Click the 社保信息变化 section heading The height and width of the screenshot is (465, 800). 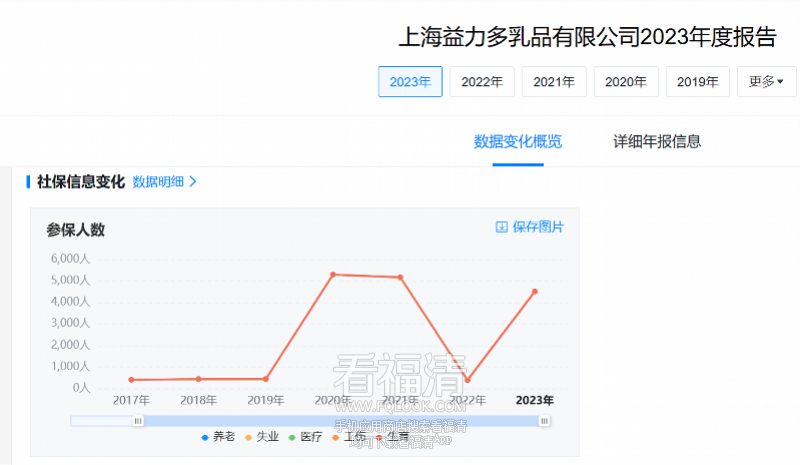[81, 182]
